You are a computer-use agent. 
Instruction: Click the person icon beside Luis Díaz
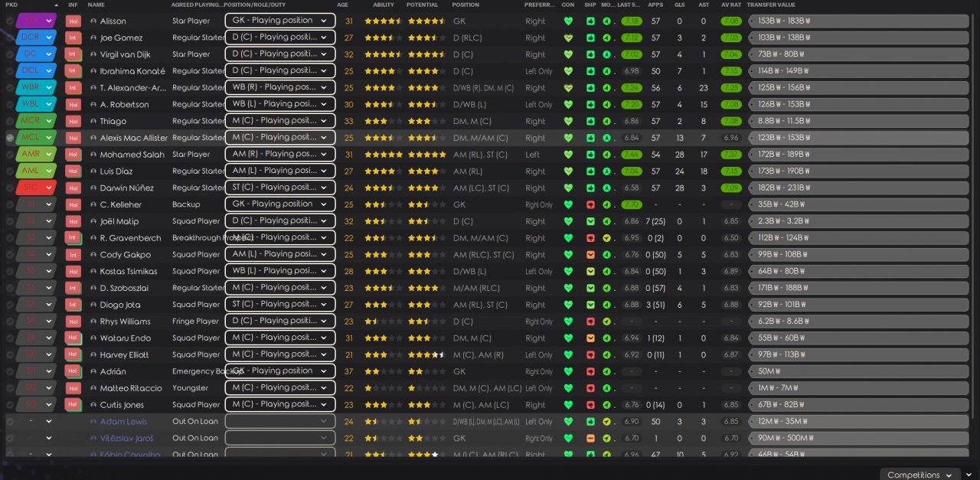[93, 171]
